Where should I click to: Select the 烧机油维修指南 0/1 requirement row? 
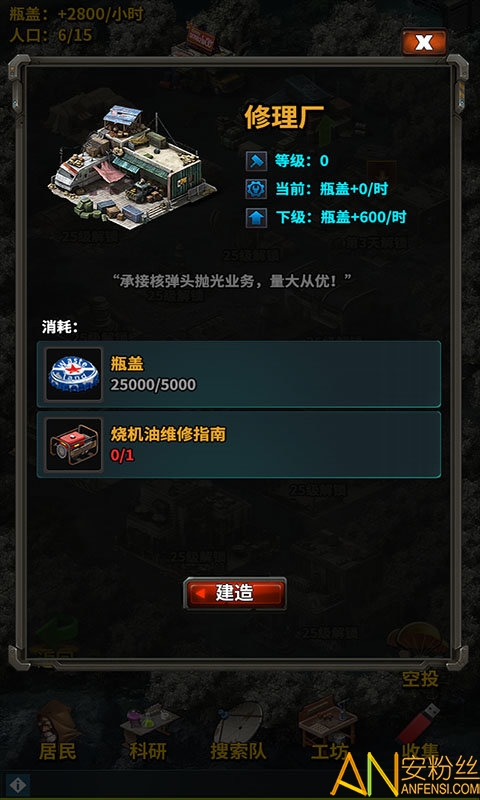[239, 444]
